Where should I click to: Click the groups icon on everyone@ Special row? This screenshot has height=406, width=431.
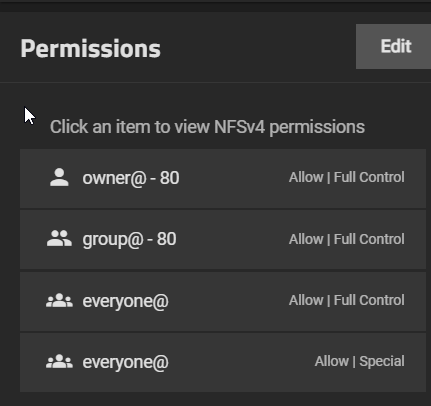[x=59, y=362]
